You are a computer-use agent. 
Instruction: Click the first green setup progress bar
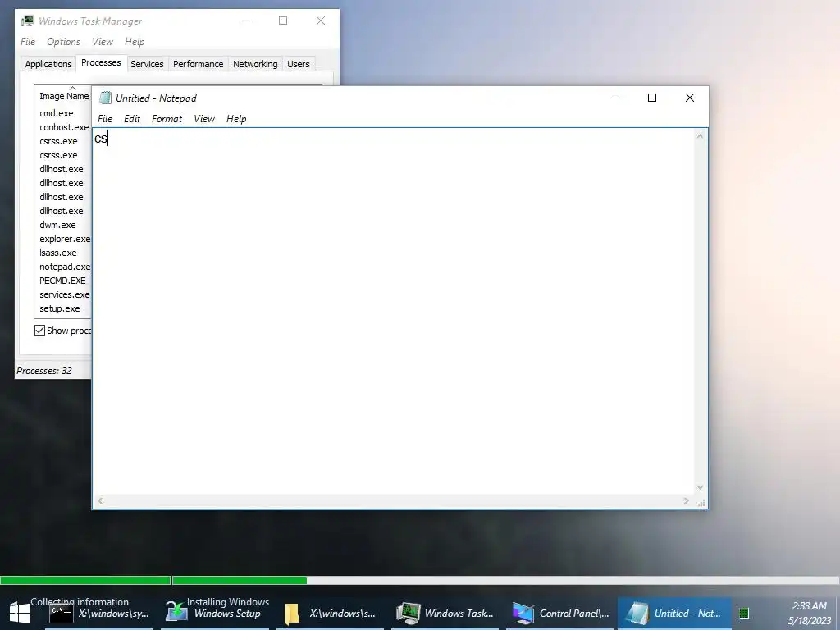click(x=85, y=580)
